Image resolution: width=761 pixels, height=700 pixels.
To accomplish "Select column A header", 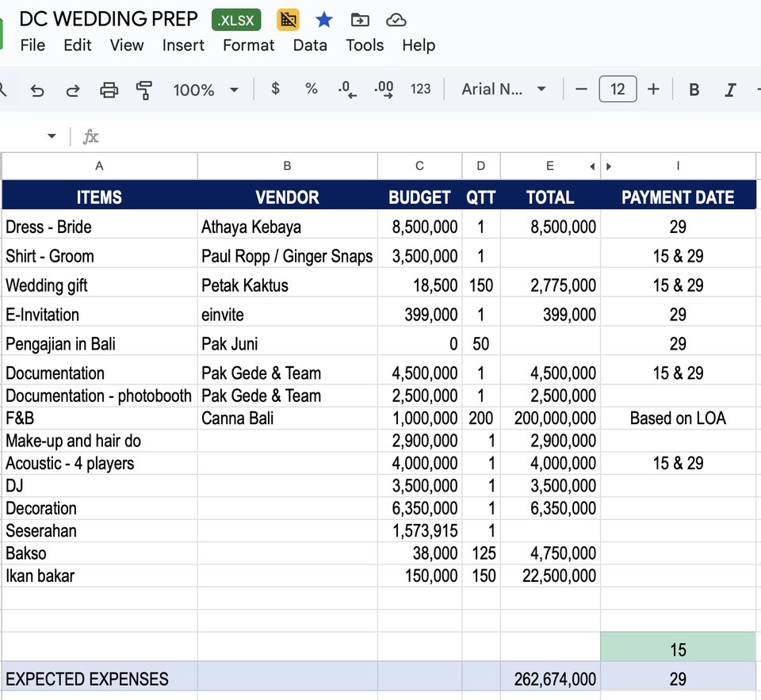I will 100,166.
